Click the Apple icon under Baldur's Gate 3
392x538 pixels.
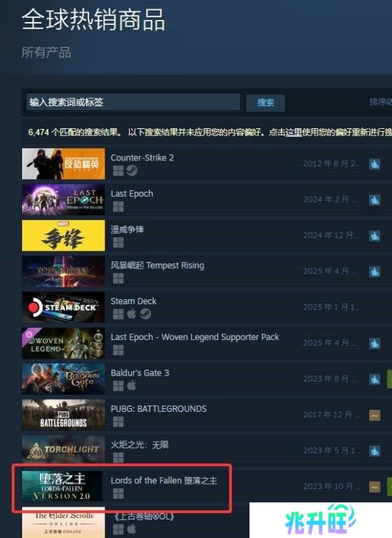pyautogui.click(x=132, y=386)
